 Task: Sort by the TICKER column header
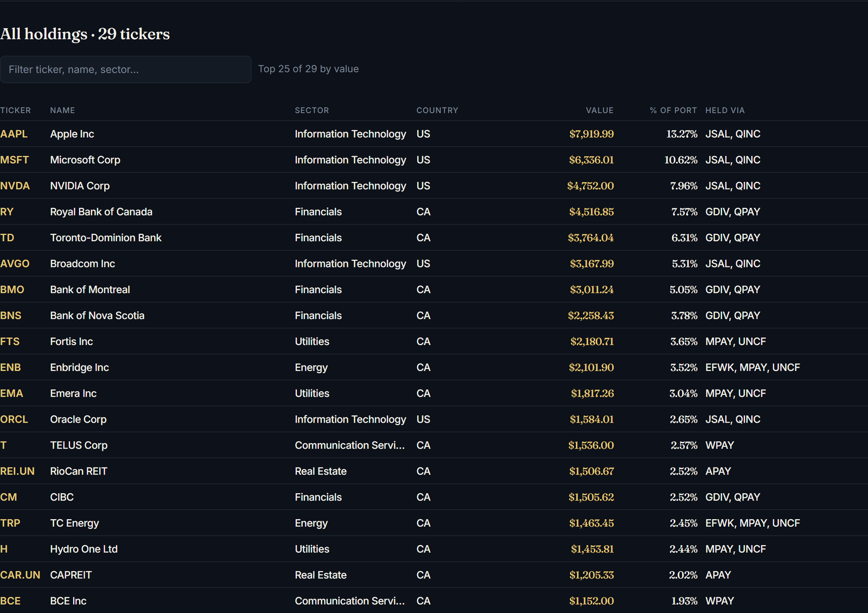pos(16,110)
